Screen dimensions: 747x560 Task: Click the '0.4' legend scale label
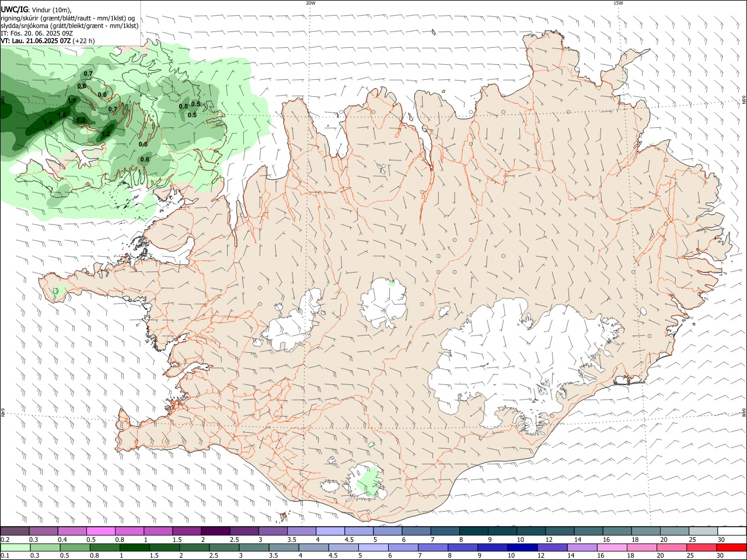click(62, 540)
